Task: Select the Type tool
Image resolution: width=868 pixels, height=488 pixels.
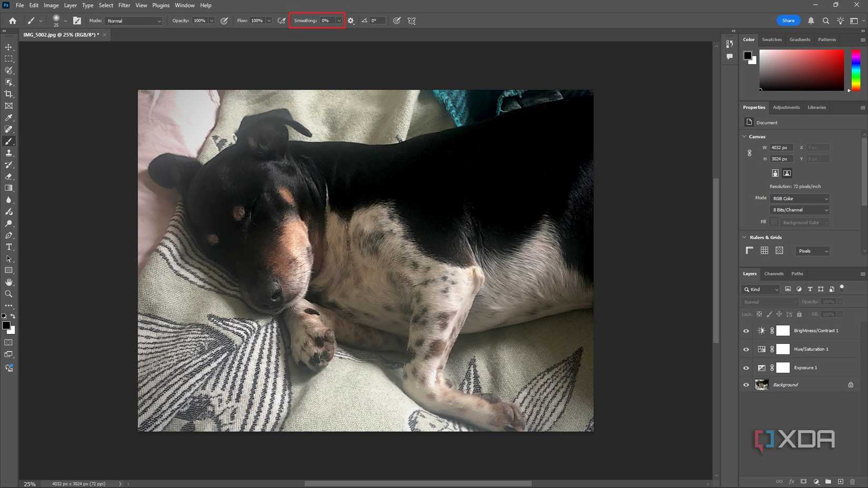Action: coord(8,247)
